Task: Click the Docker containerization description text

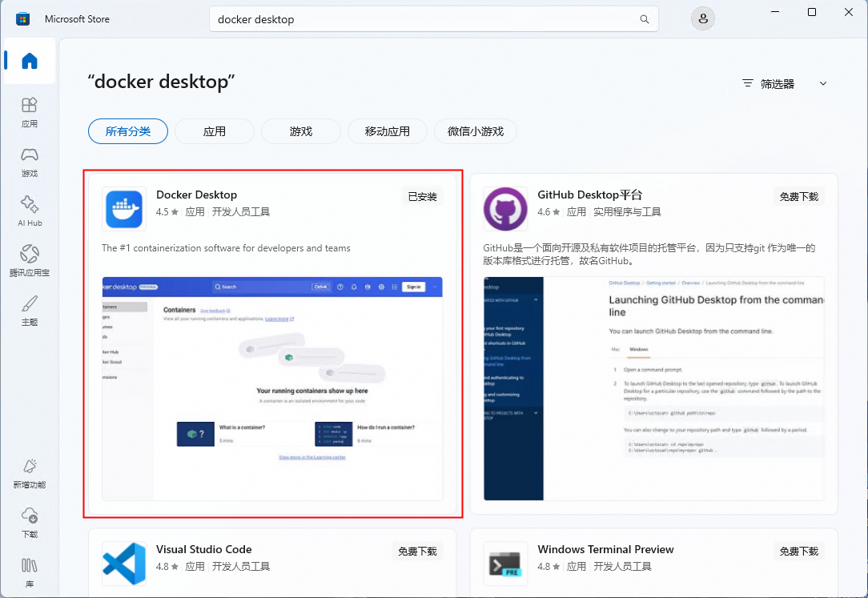Action: coord(226,248)
